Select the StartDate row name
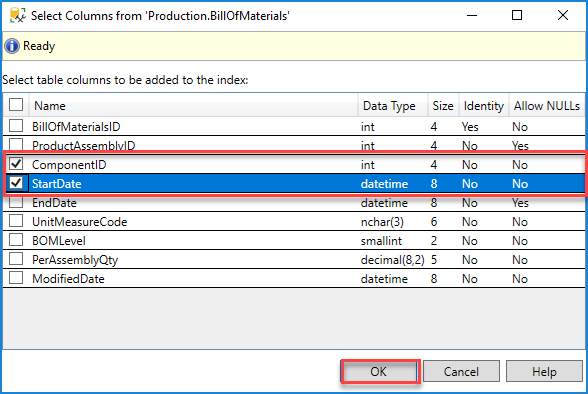The width and height of the screenshot is (588, 394). [57, 184]
